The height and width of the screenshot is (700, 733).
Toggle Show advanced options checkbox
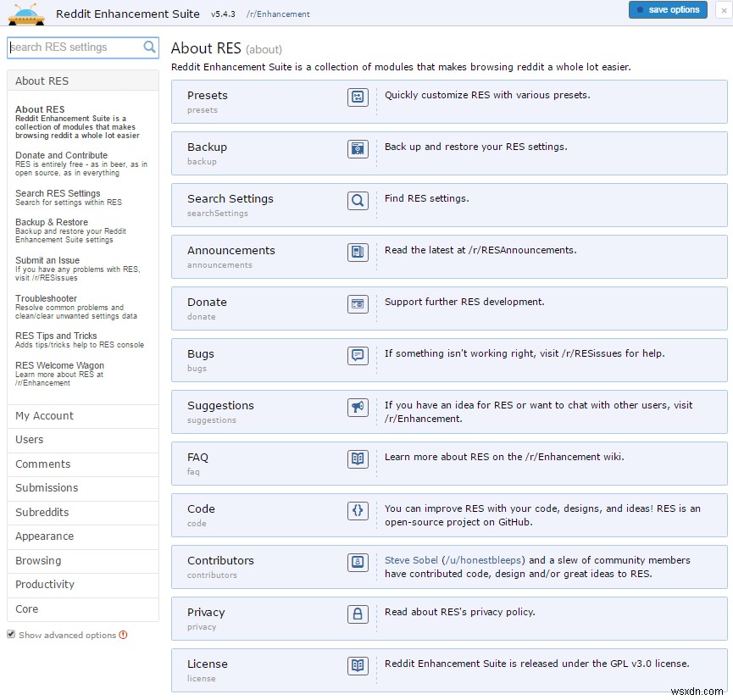coord(11,635)
